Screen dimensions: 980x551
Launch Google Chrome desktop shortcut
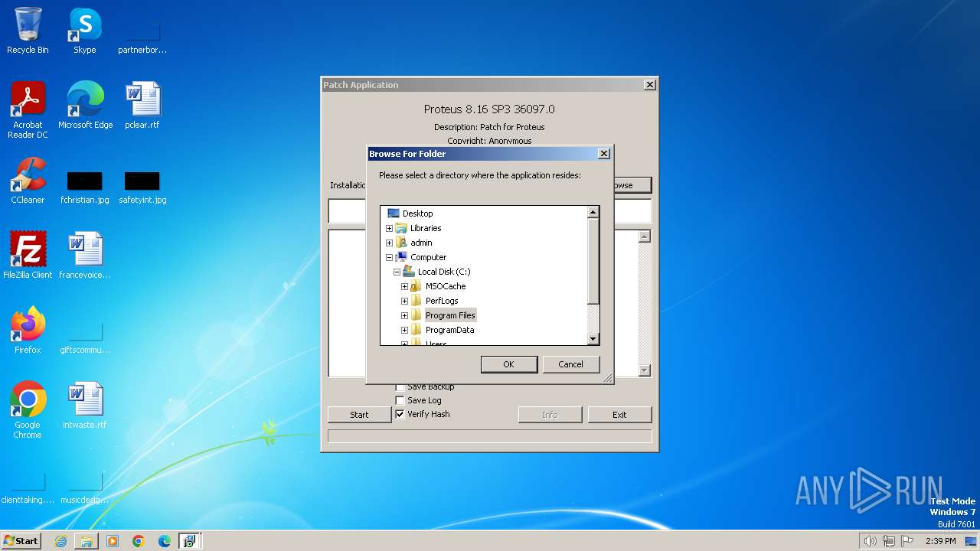(28, 410)
